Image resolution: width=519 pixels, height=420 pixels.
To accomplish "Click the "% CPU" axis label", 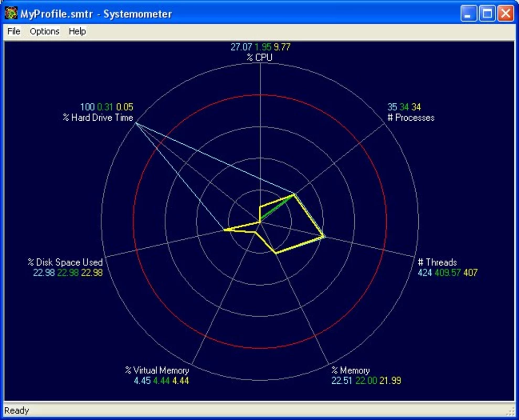I will coord(259,57).
